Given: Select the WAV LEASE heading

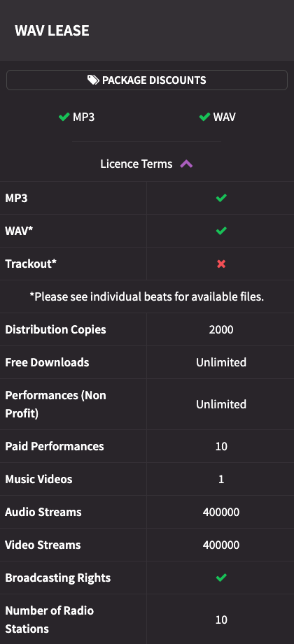Looking at the screenshot, I should tap(52, 30).
